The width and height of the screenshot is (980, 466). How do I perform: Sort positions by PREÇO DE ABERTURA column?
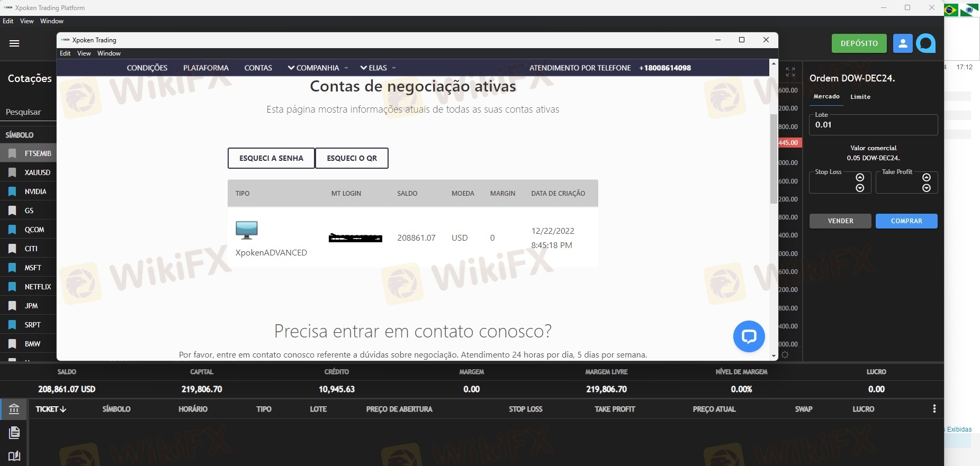click(x=399, y=409)
